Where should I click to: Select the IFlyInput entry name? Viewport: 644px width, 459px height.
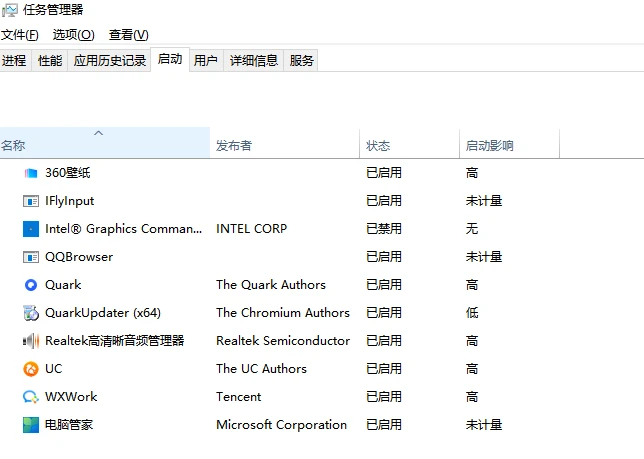click(69, 201)
